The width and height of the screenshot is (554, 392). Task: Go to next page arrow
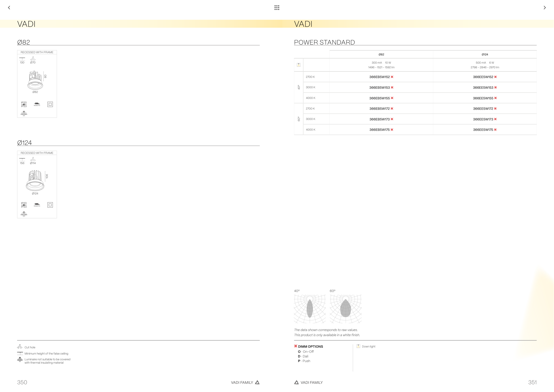[545, 8]
